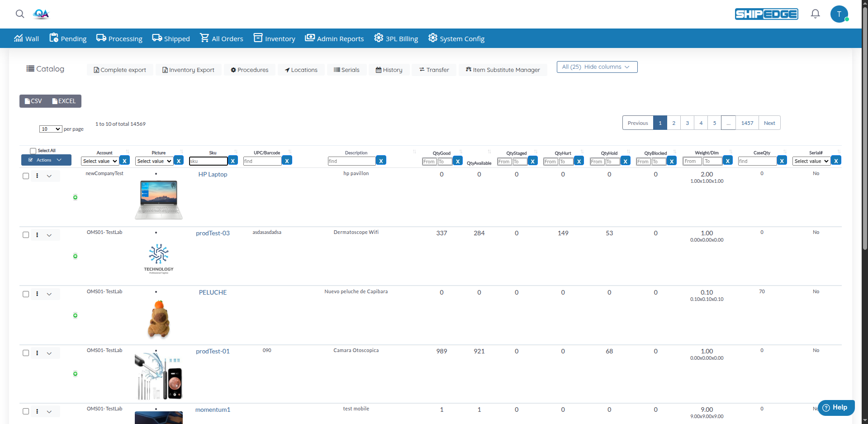Sort by the Sku column arrows
Viewport: 868px width, 424px height.
coord(236,152)
